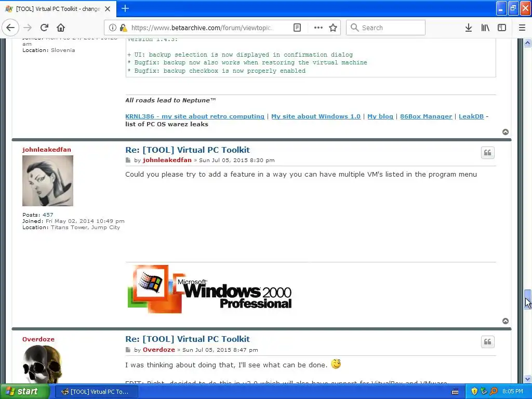This screenshot has width=532, height=399.
Task: Click post icon beside Overdoze byline
Action: (x=128, y=350)
